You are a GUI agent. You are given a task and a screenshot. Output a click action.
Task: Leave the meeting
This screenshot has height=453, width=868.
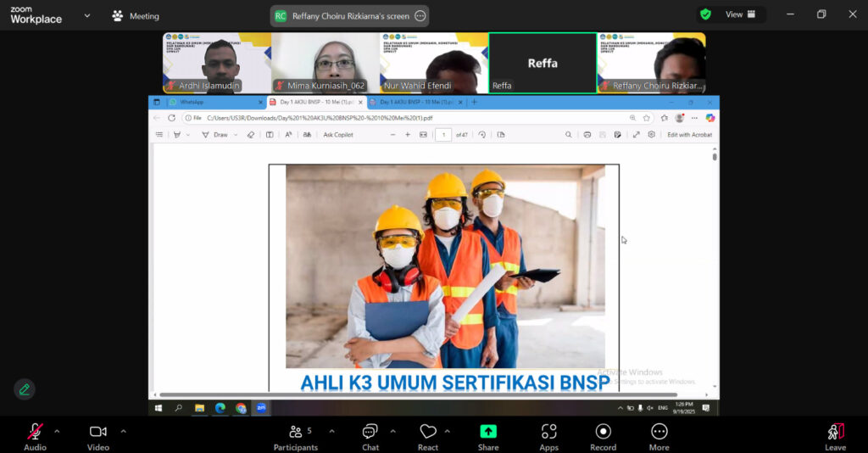pyautogui.click(x=835, y=434)
